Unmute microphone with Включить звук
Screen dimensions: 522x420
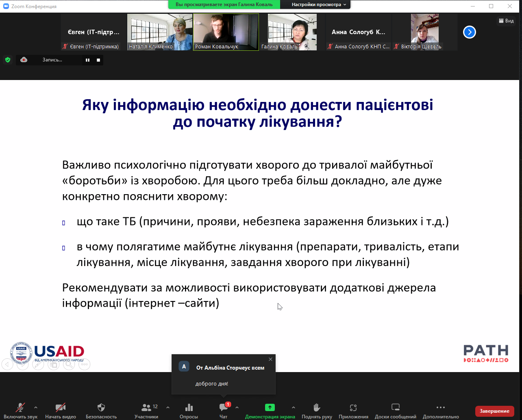(20, 407)
